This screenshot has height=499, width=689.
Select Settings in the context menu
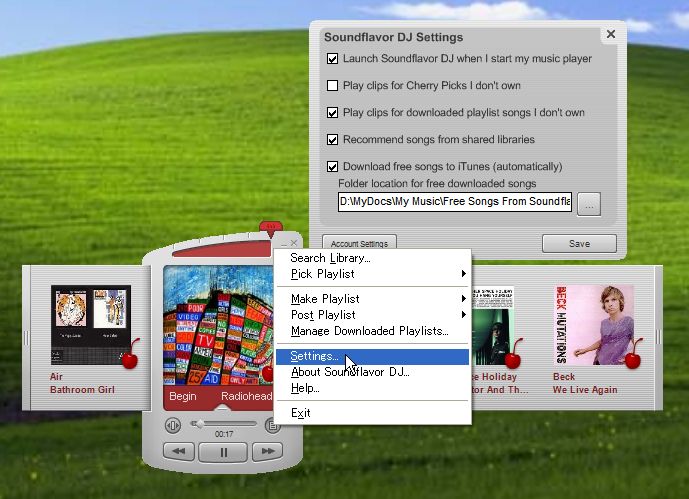coord(373,356)
